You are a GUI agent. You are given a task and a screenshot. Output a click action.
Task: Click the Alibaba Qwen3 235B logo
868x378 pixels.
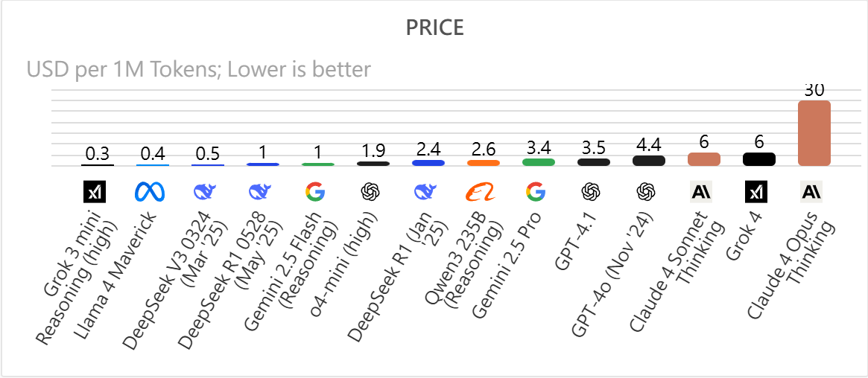pos(481,192)
